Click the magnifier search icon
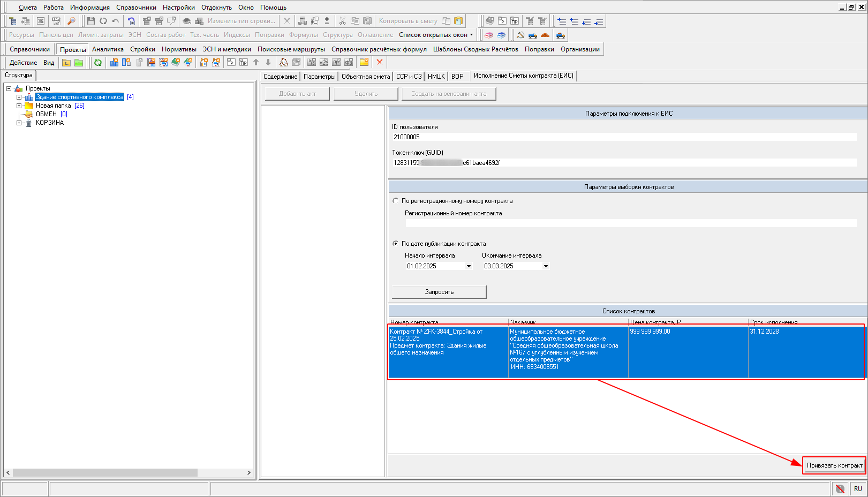This screenshot has height=497, width=868. coord(71,21)
